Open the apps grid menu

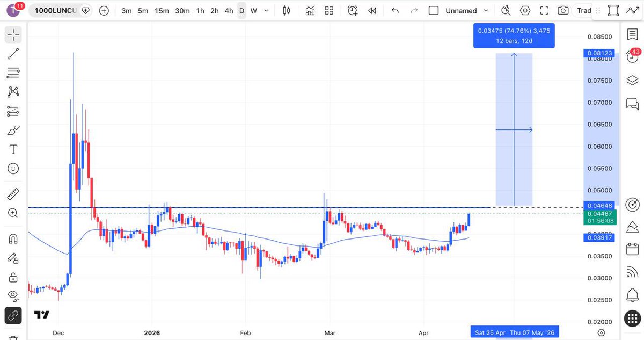632,318
